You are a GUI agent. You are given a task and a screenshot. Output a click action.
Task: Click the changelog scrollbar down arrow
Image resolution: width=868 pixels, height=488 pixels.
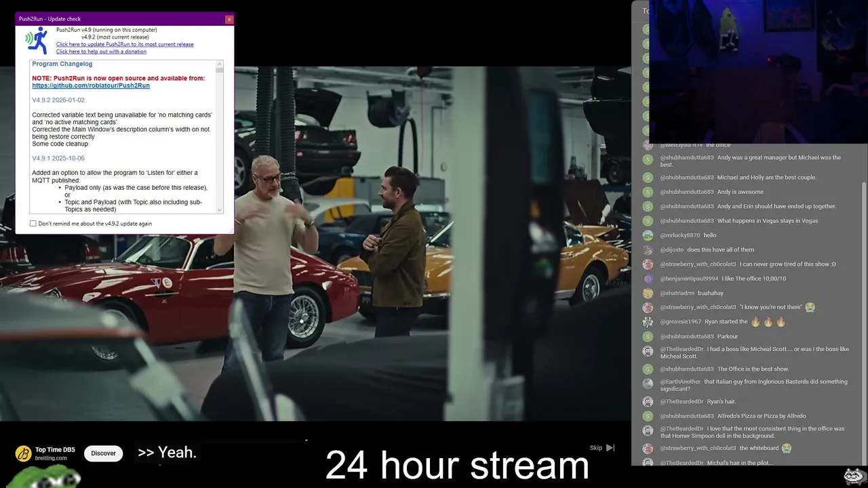[x=219, y=209]
